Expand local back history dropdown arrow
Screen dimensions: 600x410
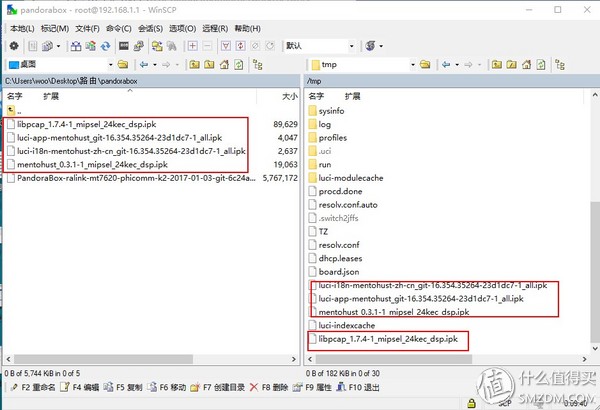pyautogui.click(x=155, y=65)
